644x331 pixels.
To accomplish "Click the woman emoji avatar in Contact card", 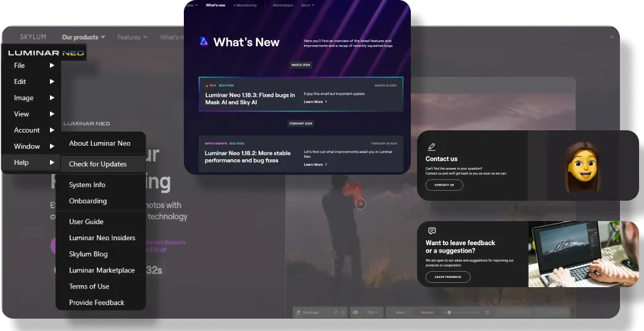I will (x=583, y=167).
